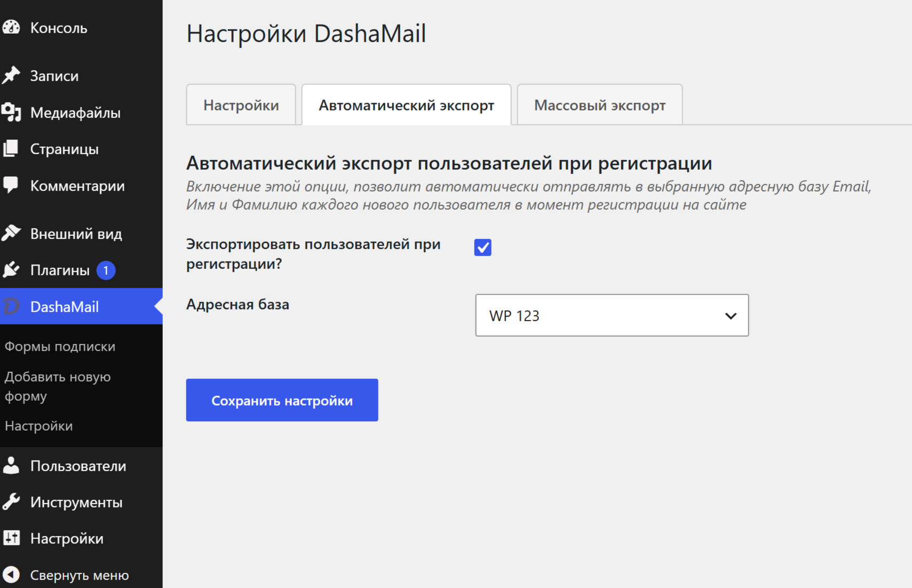Open Формы подписки submenu link
This screenshot has height=588, width=912.
click(x=60, y=346)
